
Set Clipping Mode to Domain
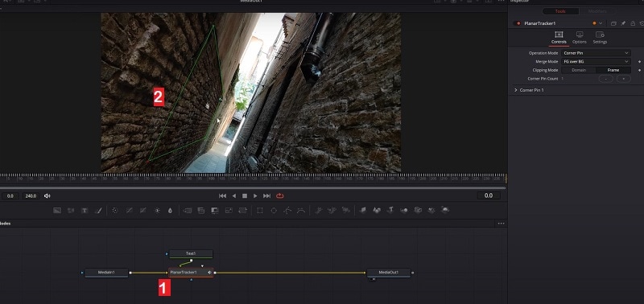click(579, 70)
